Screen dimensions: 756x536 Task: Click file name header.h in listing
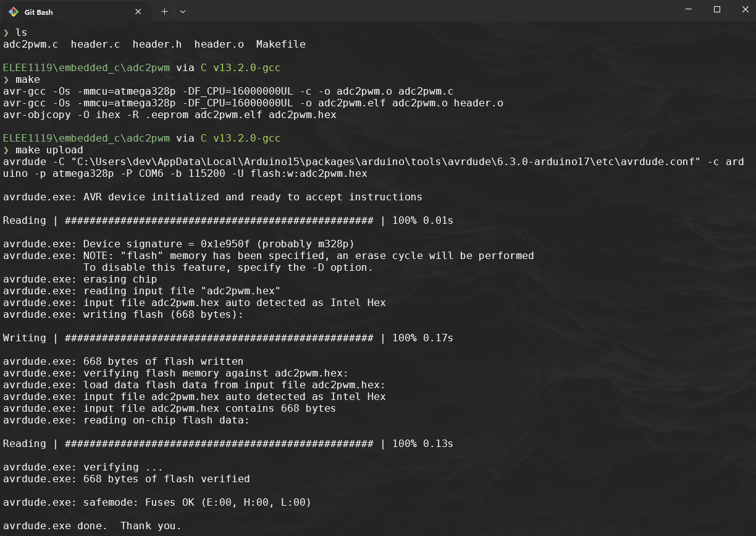pyautogui.click(x=157, y=45)
